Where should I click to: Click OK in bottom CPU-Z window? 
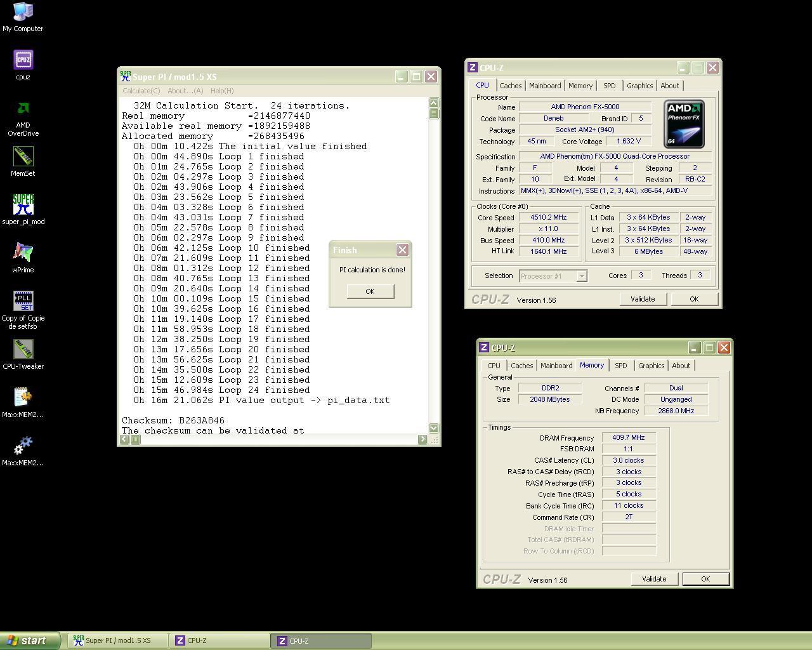pyautogui.click(x=705, y=579)
